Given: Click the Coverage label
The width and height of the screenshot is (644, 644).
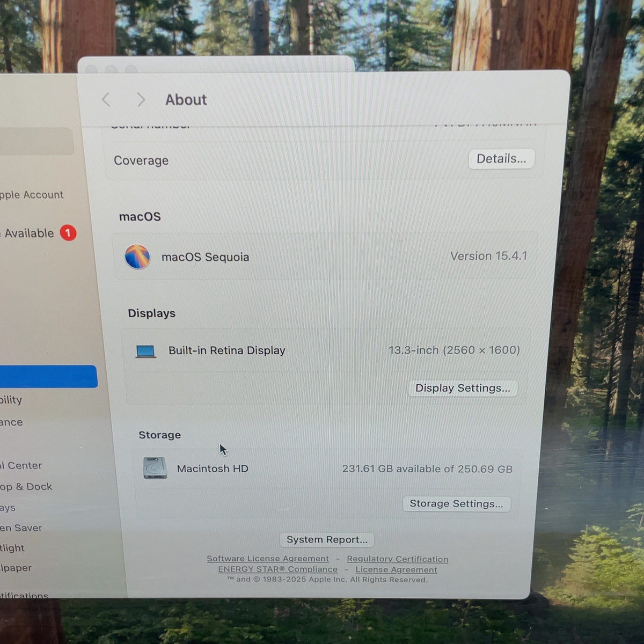Looking at the screenshot, I should (x=141, y=160).
